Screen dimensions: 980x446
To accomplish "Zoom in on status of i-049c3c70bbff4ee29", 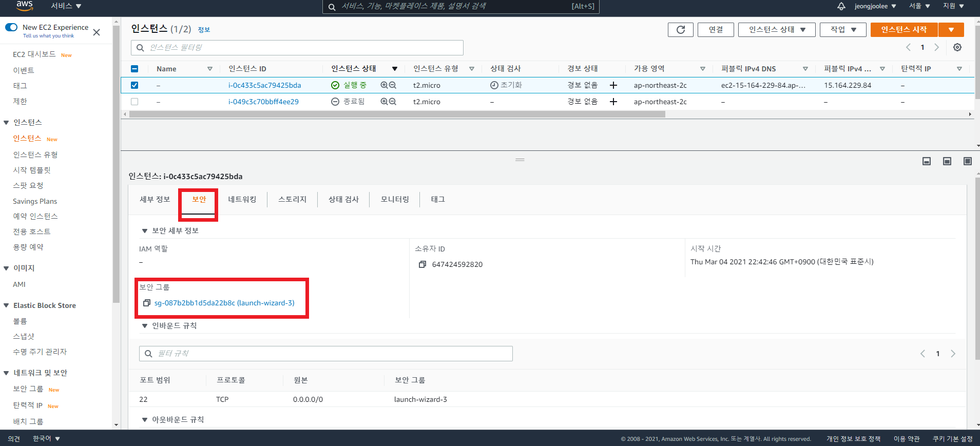I will coord(384,102).
